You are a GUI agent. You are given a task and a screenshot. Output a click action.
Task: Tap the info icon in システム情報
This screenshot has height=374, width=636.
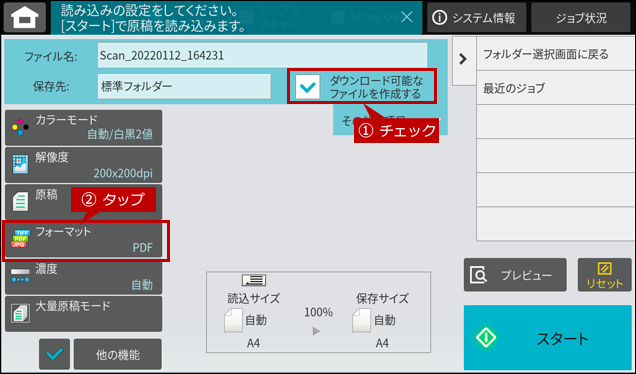coord(439,17)
